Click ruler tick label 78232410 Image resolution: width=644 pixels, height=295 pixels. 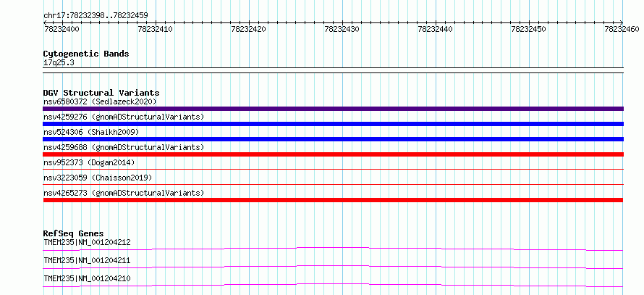click(x=156, y=29)
